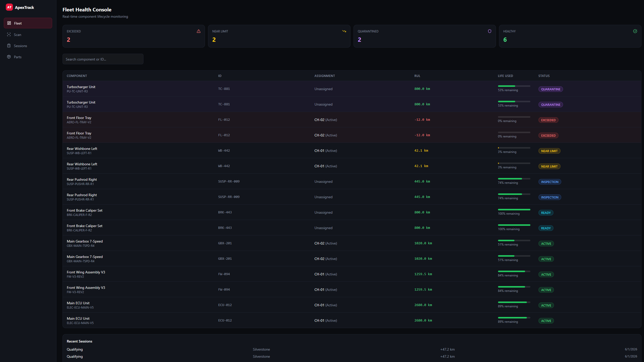Viewport: 644px width, 362px height.
Task: Sort by the ASSIGNMENT column header
Action: click(x=324, y=76)
